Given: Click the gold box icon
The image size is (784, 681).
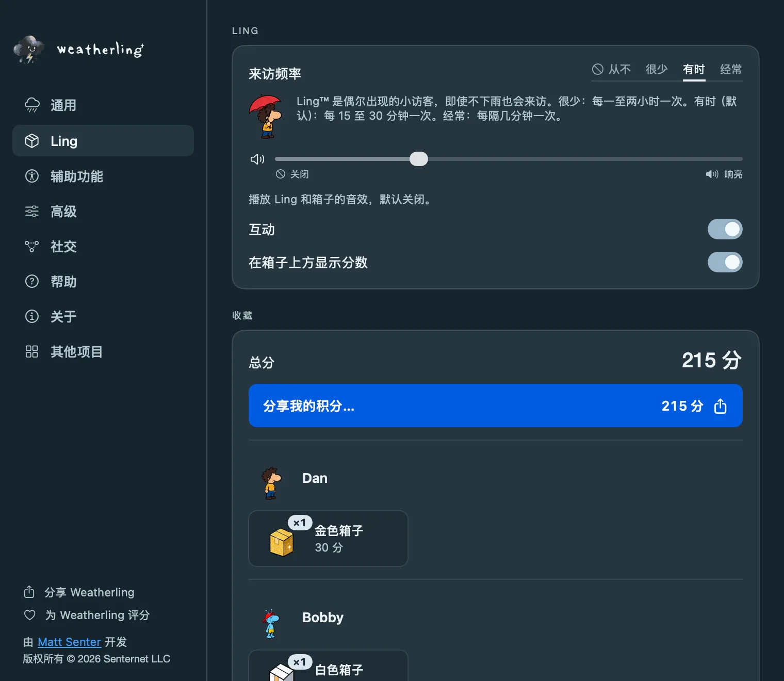Looking at the screenshot, I should (282, 542).
